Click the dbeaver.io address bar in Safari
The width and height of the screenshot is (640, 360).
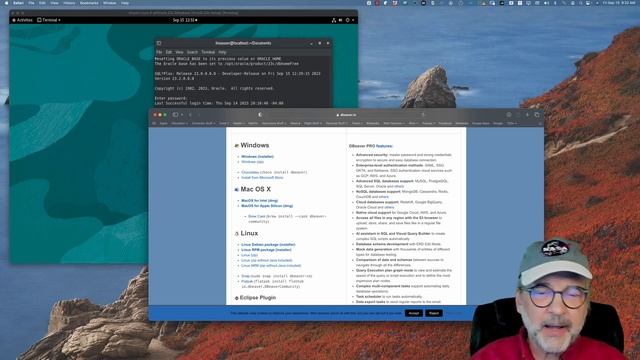(x=346, y=115)
